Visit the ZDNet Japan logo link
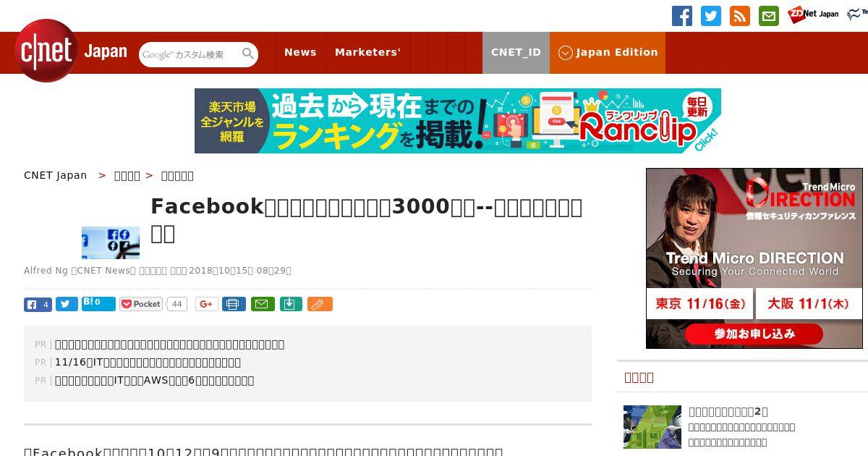Viewport: 868px width, 456px height. pos(813,14)
